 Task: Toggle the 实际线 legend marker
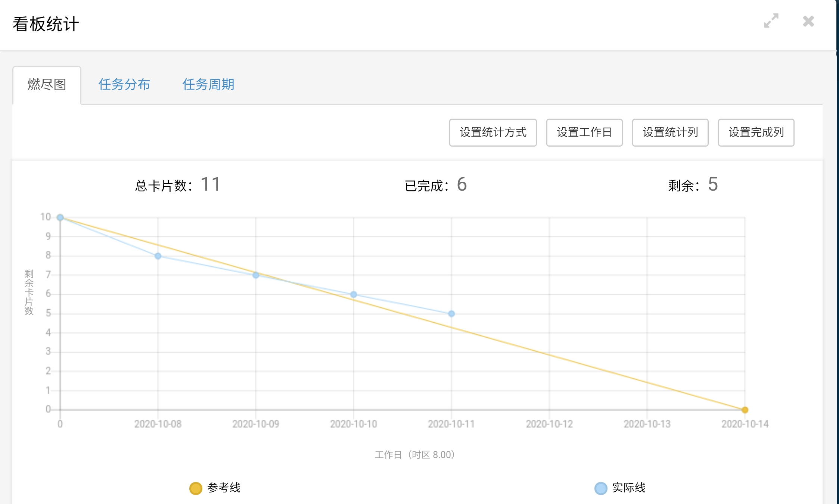(x=600, y=488)
